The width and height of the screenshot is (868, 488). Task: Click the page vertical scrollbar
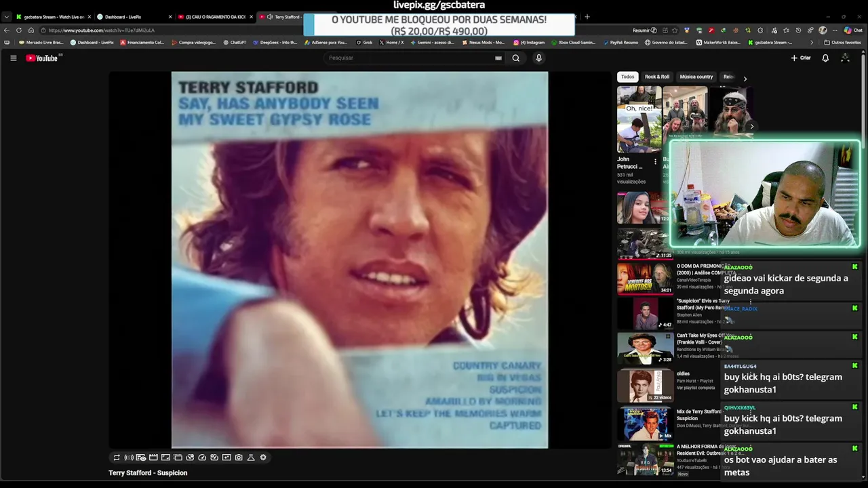coord(864,102)
